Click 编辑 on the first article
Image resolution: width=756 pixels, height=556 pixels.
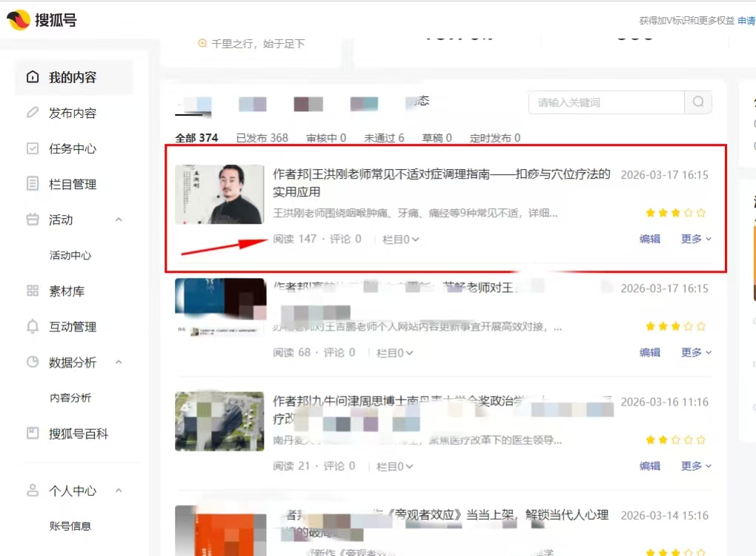coord(650,239)
